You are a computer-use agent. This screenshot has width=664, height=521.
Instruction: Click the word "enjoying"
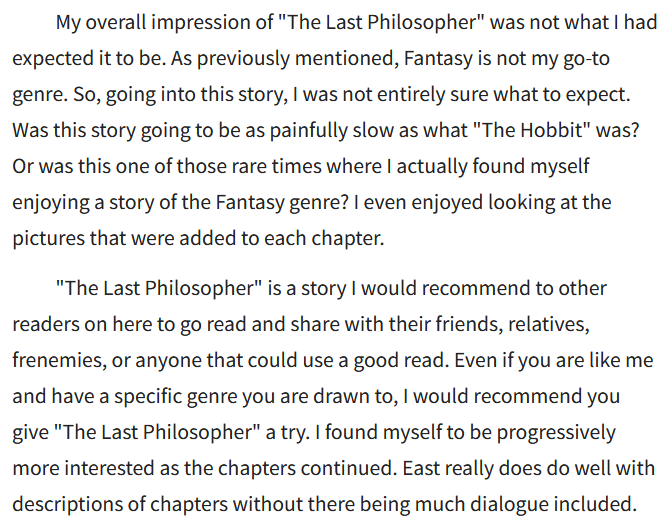click(50, 201)
